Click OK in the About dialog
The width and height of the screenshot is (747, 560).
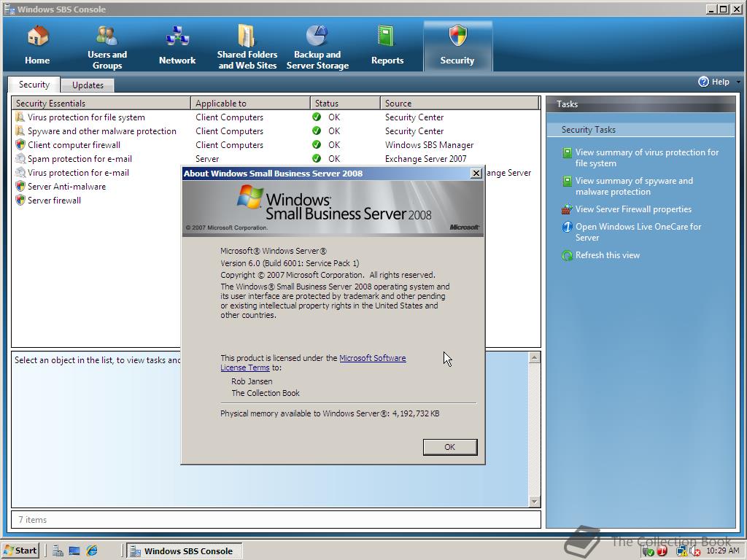(449, 447)
